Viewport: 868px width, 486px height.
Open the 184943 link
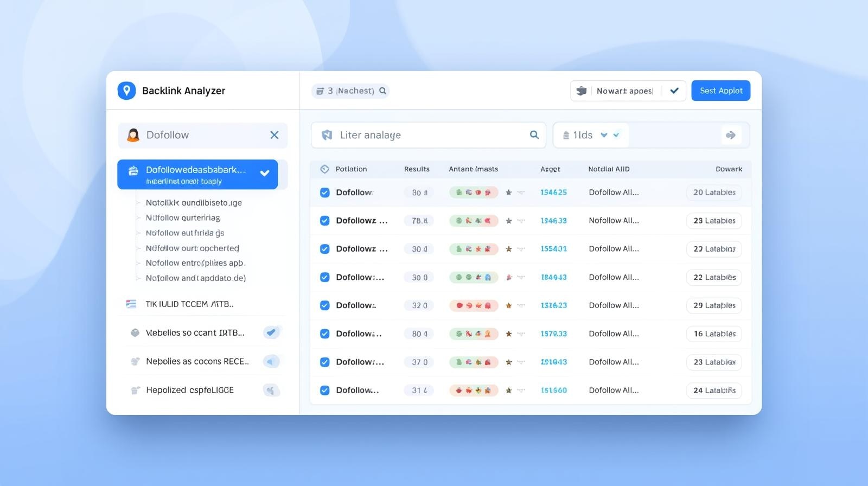pyautogui.click(x=553, y=277)
